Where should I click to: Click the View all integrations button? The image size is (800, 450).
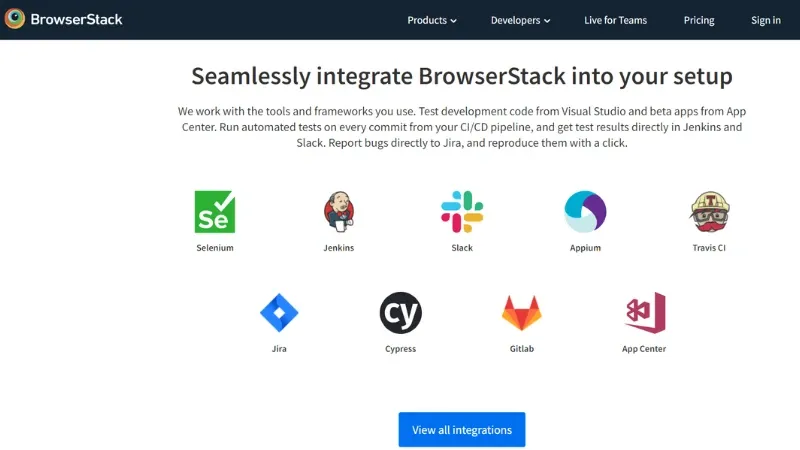(462, 430)
